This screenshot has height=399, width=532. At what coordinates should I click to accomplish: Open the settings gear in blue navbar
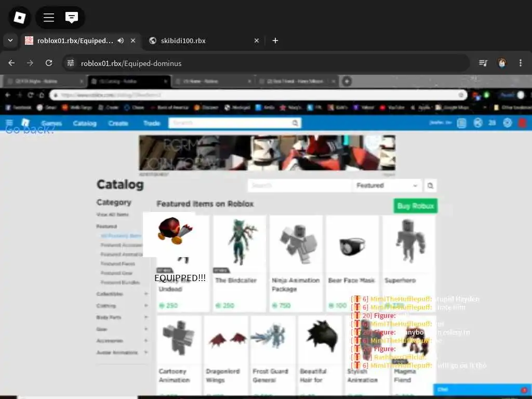coord(507,123)
